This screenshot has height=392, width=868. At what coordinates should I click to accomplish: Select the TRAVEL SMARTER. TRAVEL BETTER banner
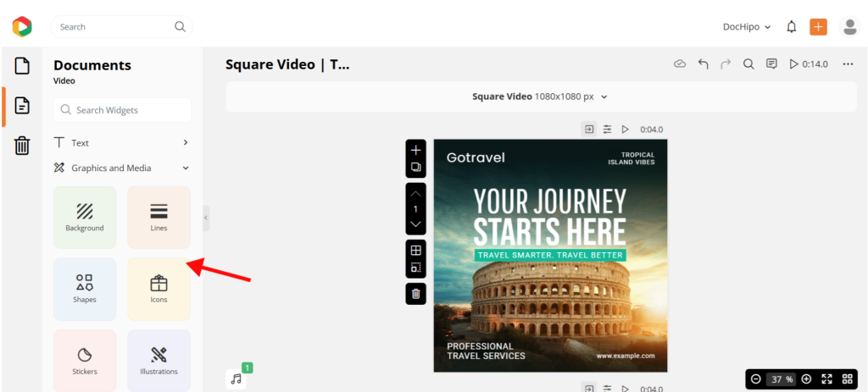click(x=549, y=255)
